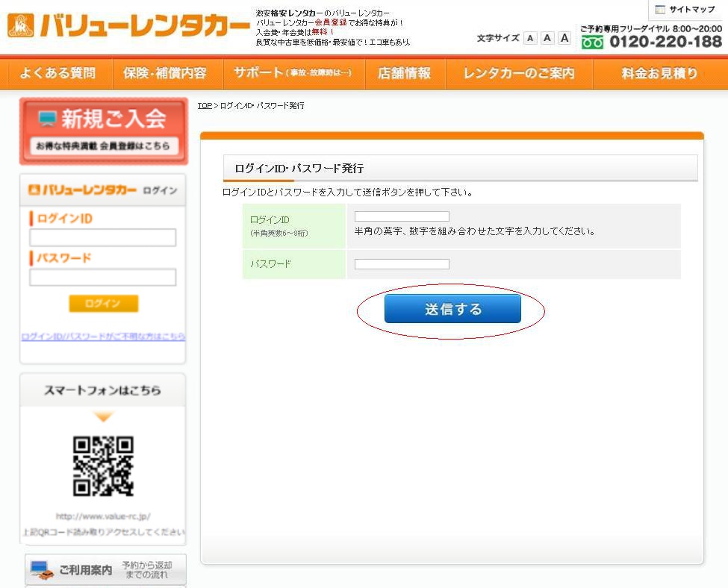Click the スマートフォンはこちら heading
The image size is (728, 588).
[x=102, y=390]
